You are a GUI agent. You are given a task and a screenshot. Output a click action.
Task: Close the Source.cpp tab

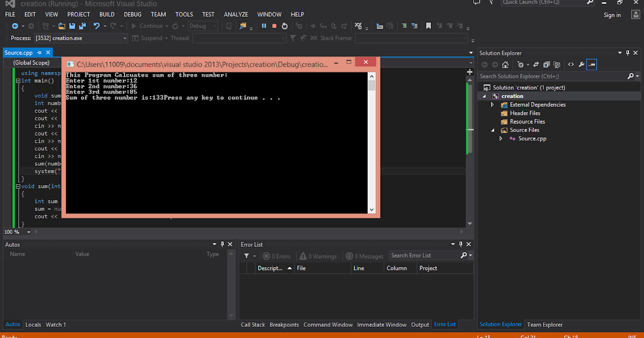click(48, 53)
